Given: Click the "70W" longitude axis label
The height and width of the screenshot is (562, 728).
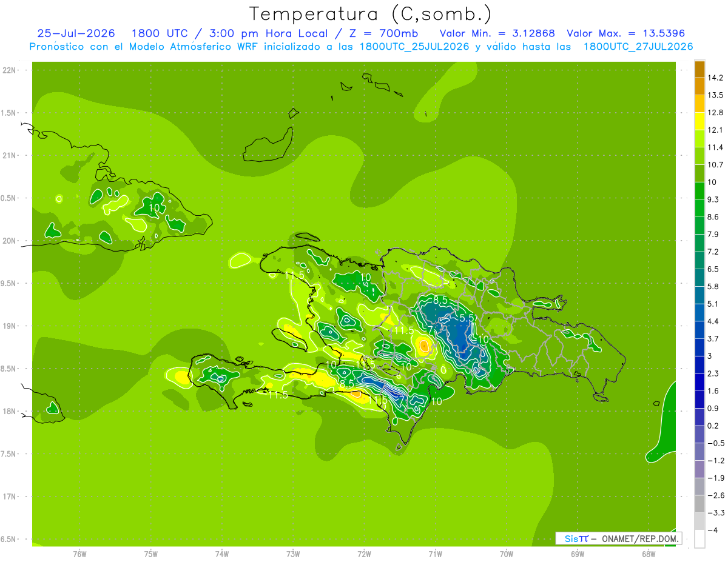Looking at the screenshot, I should click(507, 554).
